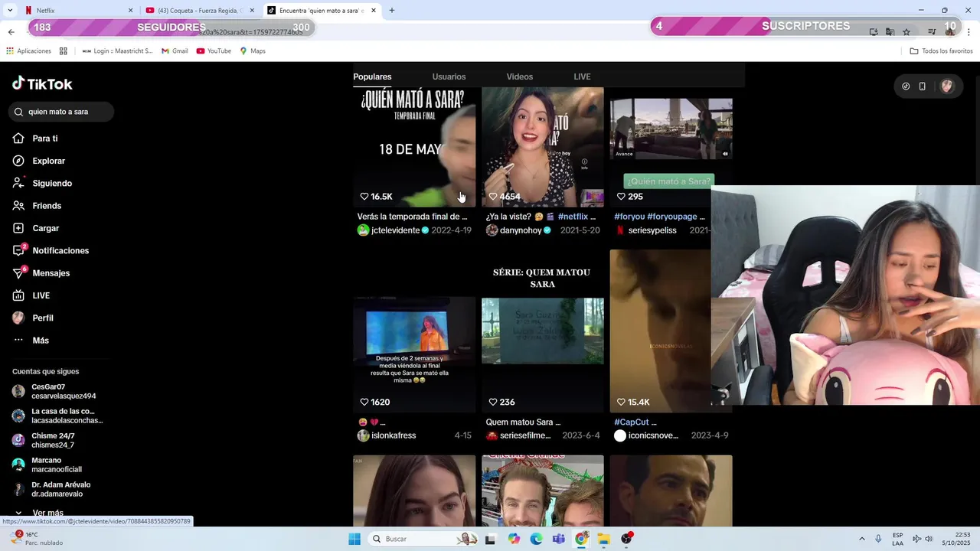Open the Sara Guzmán gravestone video thumbnail
The height and width of the screenshot is (551, 980).
(x=543, y=331)
